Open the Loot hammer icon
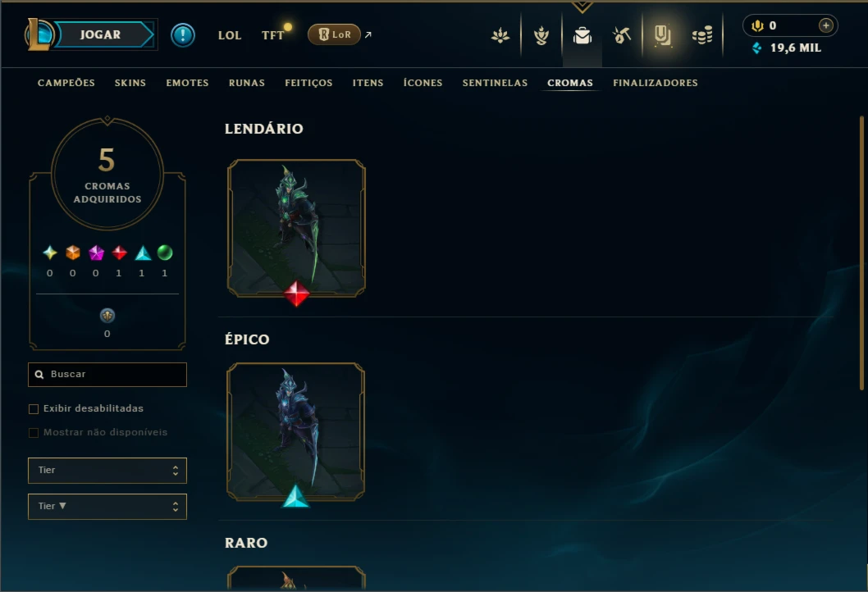This screenshot has width=868, height=592. tap(622, 35)
